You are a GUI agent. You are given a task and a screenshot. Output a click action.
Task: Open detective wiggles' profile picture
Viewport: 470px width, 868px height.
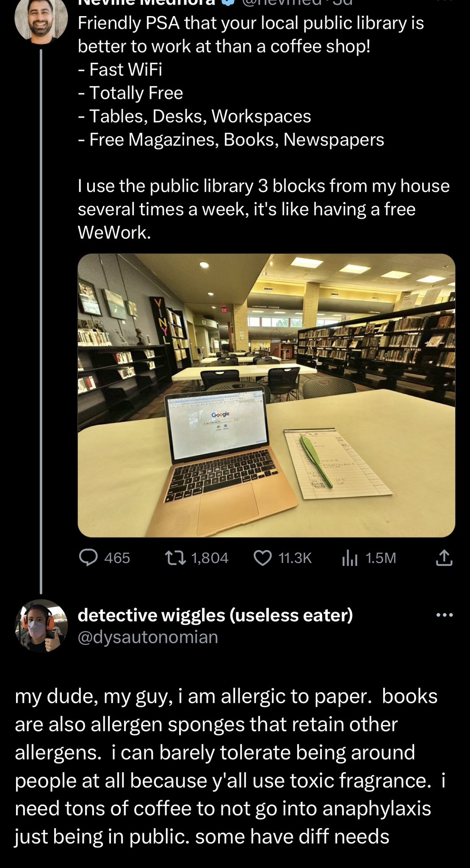41,626
